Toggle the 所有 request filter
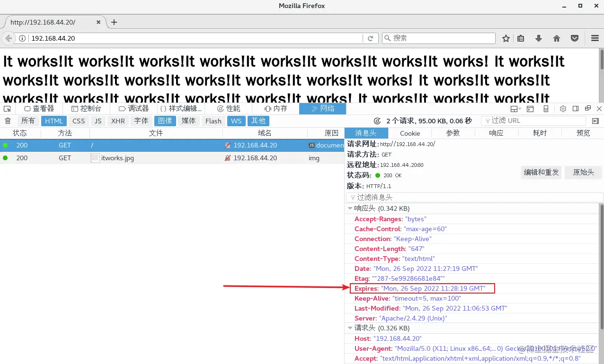Image resolution: width=604 pixels, height=364 pixels. point(28,121)
